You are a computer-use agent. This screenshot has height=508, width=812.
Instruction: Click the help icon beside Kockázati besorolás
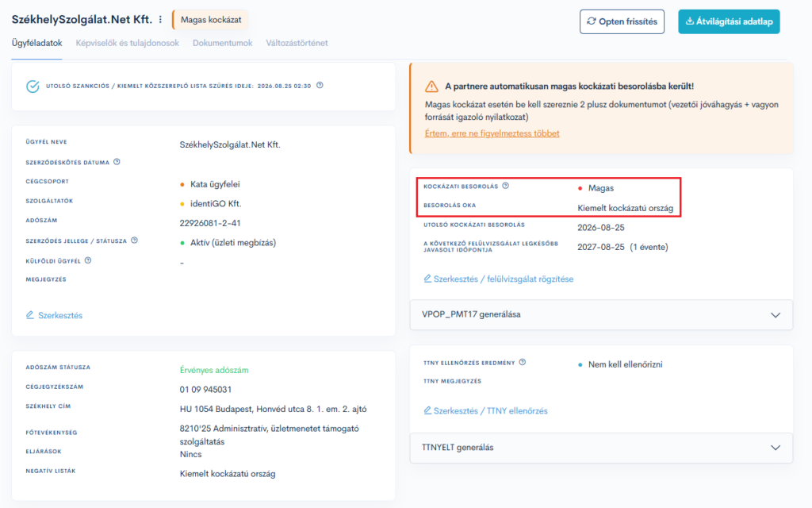point(506,186)
